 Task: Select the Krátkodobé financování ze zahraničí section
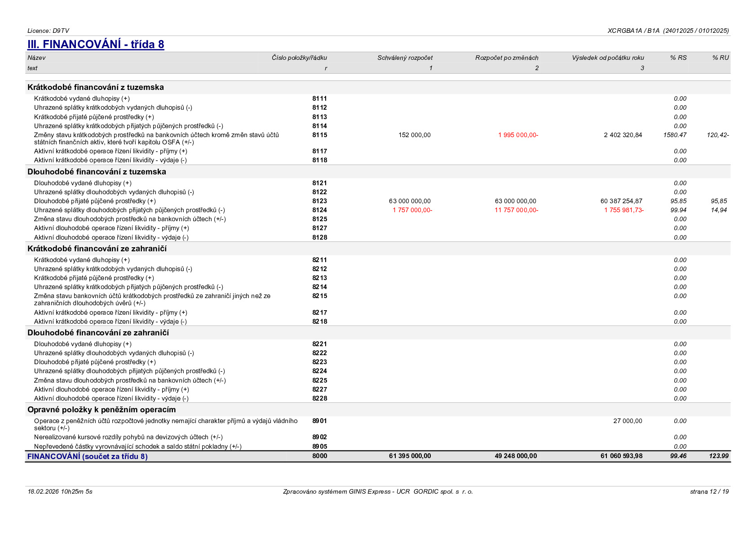click(x=97, y=249)
